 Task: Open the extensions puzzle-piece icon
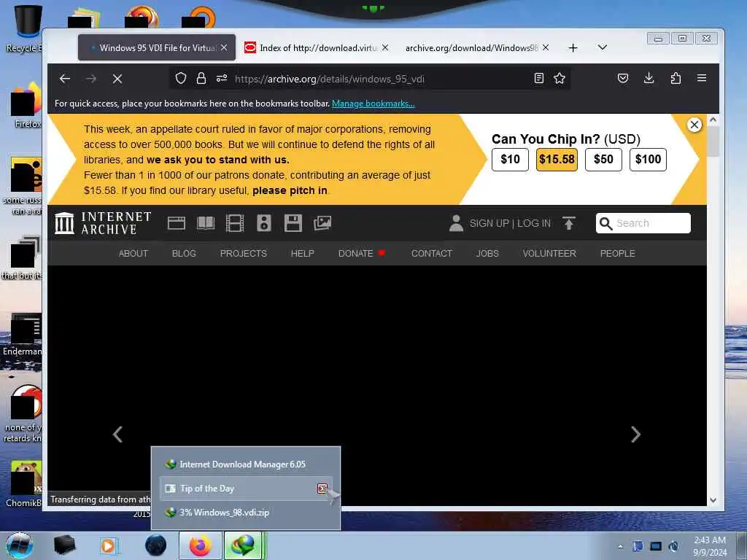[676, 78]
